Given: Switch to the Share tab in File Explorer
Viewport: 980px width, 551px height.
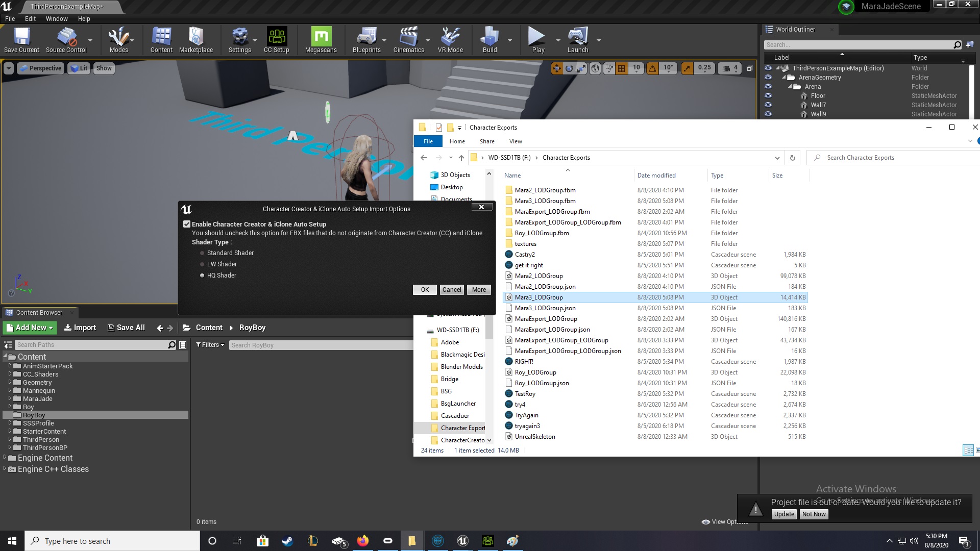Looking at the screenshot, I should click(x=487, y=141).
